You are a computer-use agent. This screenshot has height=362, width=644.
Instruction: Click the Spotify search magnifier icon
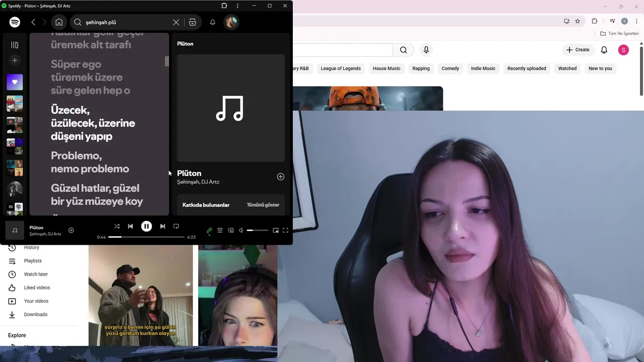pos(78,22)
